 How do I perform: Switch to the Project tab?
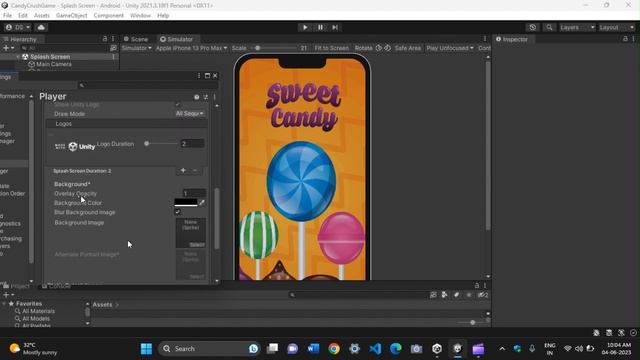coord(16,286)
